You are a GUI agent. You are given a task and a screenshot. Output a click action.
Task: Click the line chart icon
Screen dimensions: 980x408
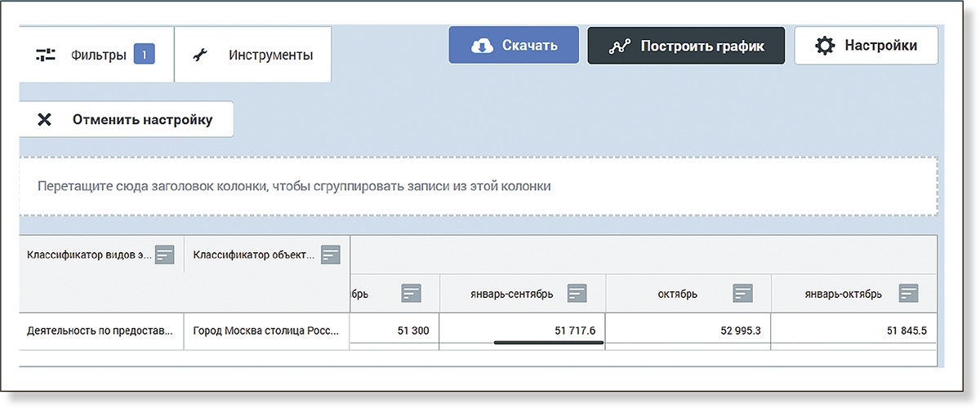pos(620,47)
